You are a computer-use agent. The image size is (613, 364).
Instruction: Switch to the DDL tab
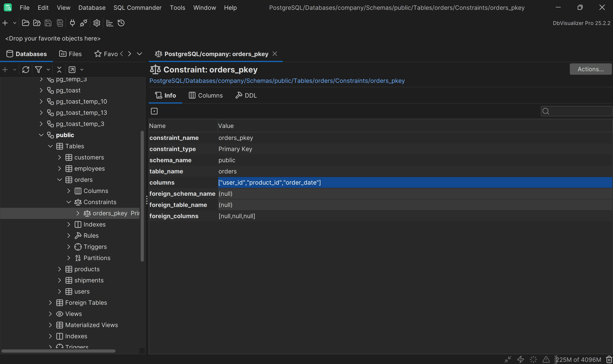246,95
